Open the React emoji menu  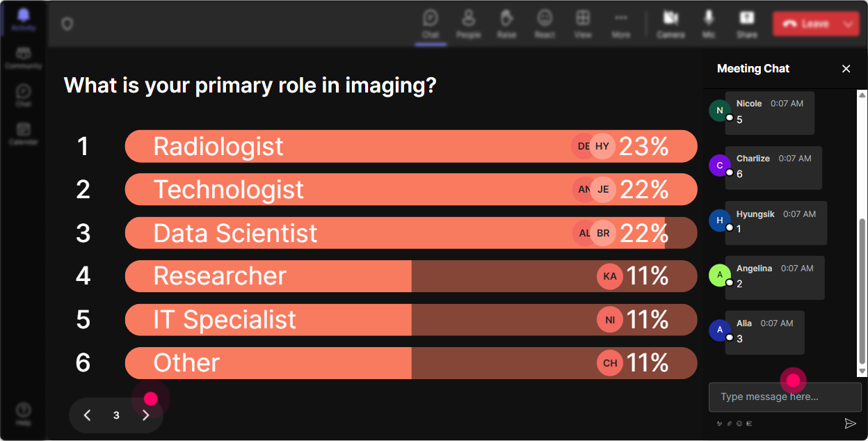click(545, 23)
